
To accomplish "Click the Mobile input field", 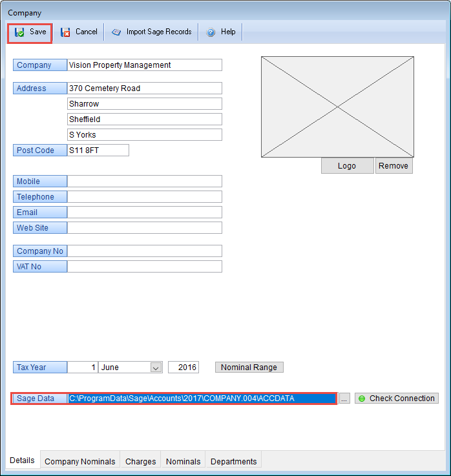I will click(145, 181).
